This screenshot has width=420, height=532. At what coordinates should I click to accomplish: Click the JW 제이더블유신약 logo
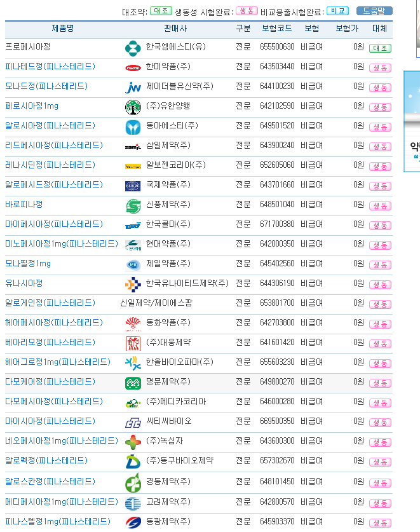point(133,88)
